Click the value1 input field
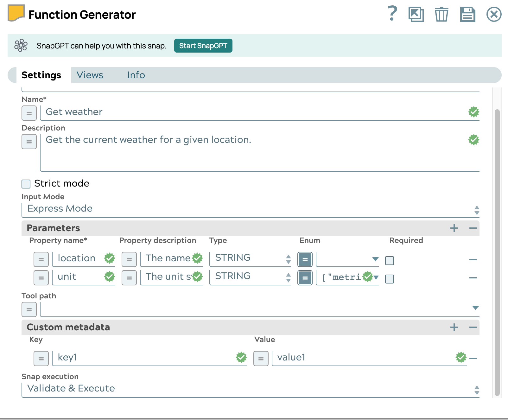Image resolution: width=508 pixels, height=420 pixels. 348,358
